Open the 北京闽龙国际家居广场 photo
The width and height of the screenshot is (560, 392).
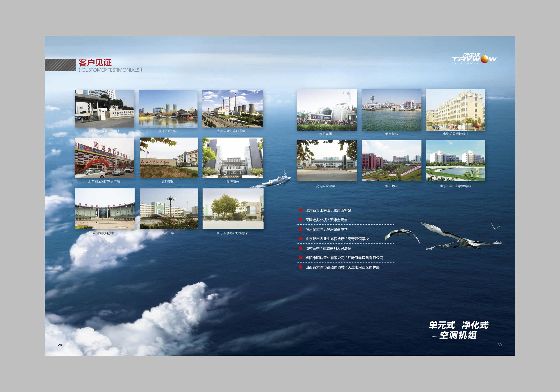tap(104, 158)
